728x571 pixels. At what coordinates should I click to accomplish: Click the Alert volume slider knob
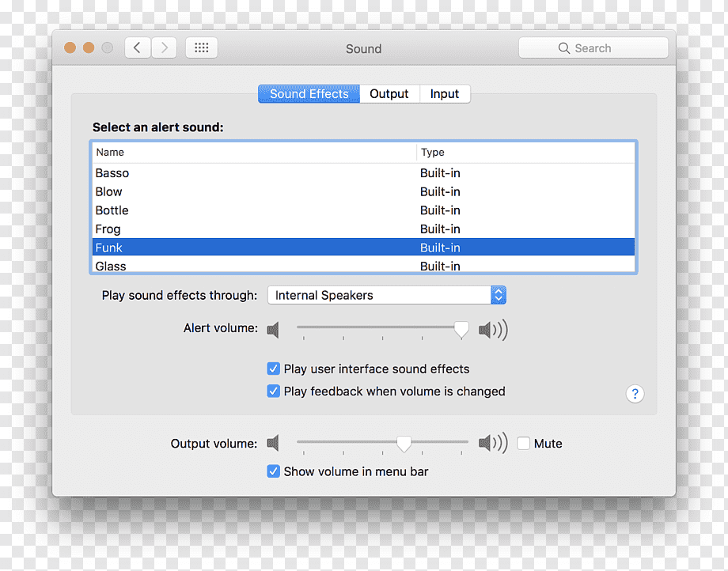461,329
